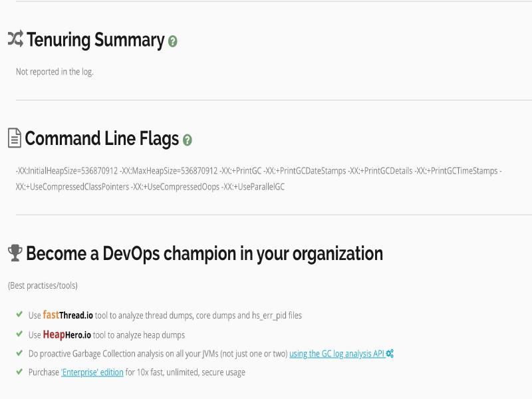Click the checkmark beside the HeapHero.io line
Screen dimensions: 532x399
pyautogui.click(x=19, y=334)
